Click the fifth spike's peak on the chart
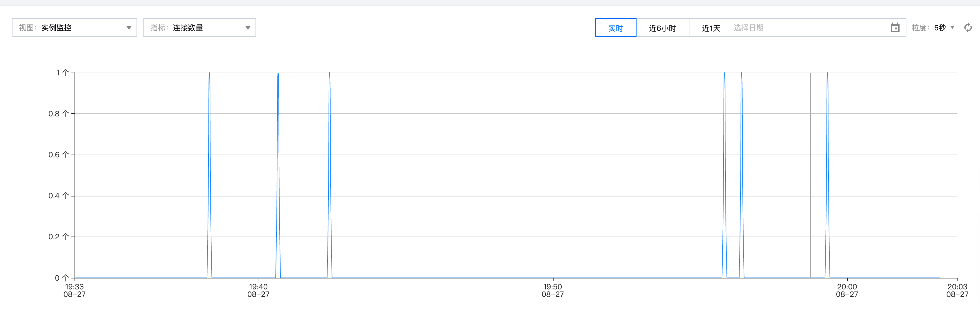Image resolution: width=980 pixels, height=316 pixels. (741, 74)
